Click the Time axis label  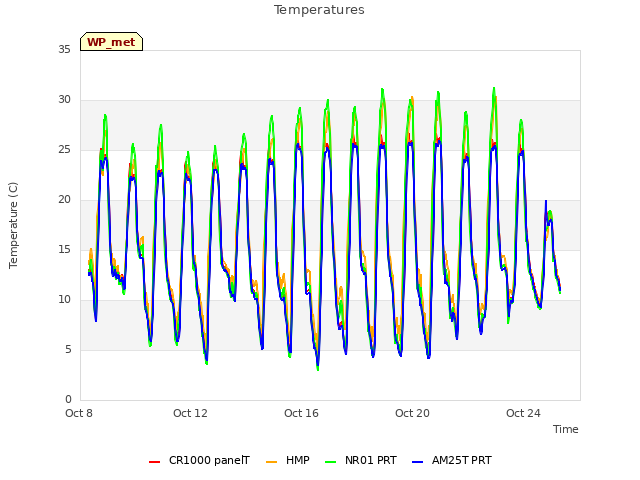566,429
